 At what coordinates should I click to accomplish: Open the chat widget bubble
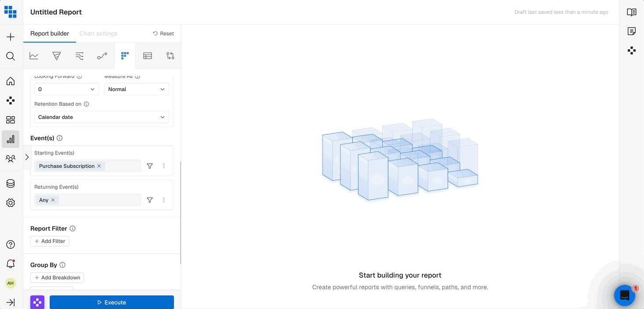tap(625, 296)
